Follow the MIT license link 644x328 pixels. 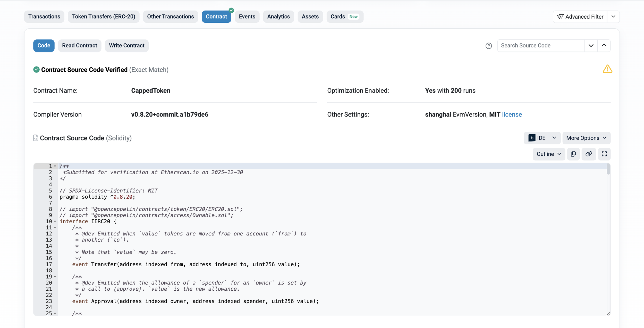[512, 114]
